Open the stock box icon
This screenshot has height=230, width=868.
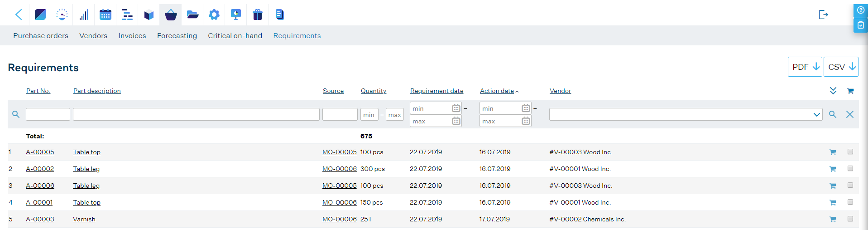(x=149, y=15)
